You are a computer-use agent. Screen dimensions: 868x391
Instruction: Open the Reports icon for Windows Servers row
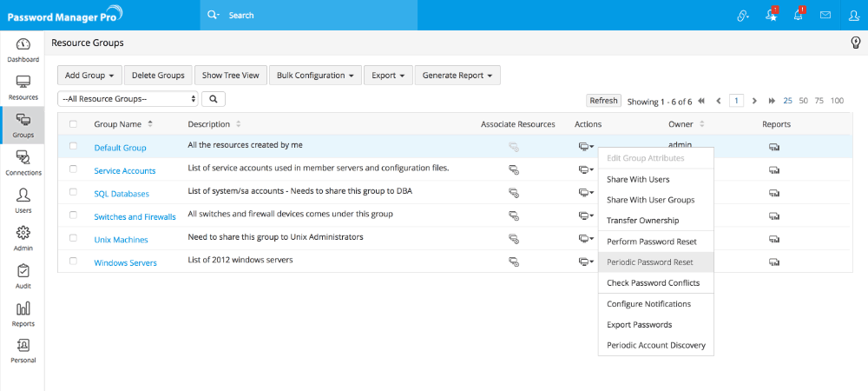pyautogui.click(x=773, y=261)
